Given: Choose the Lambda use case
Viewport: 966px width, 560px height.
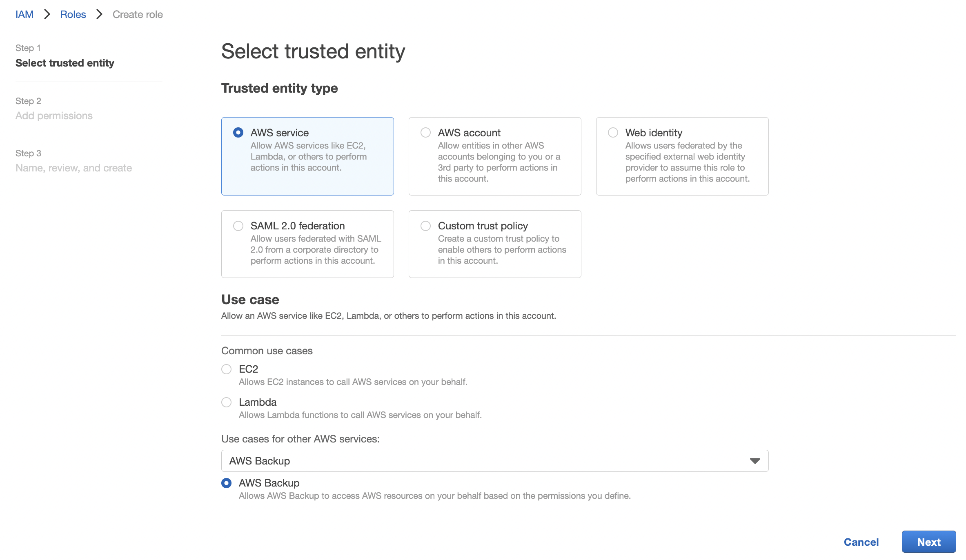Looking at the screenshot, I should tap(226, 402).
